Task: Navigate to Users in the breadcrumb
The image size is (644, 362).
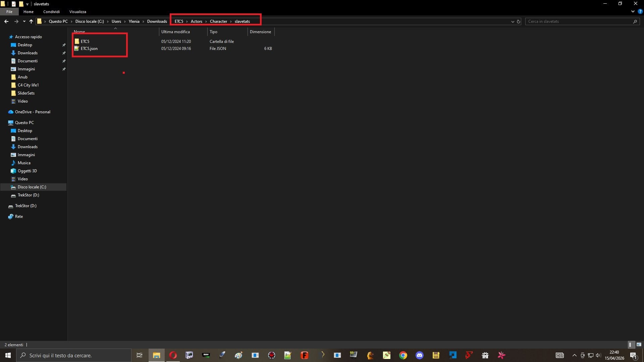Action: [x=116, y=21]
